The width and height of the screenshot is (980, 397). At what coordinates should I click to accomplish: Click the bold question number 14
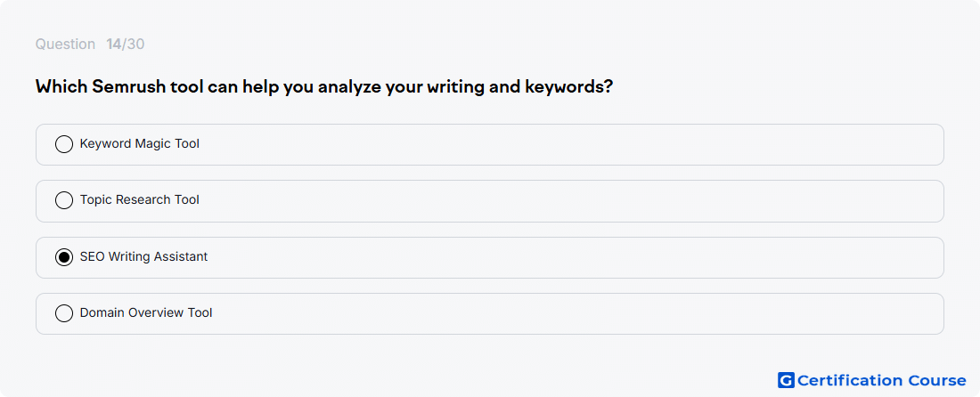(114, 45)
